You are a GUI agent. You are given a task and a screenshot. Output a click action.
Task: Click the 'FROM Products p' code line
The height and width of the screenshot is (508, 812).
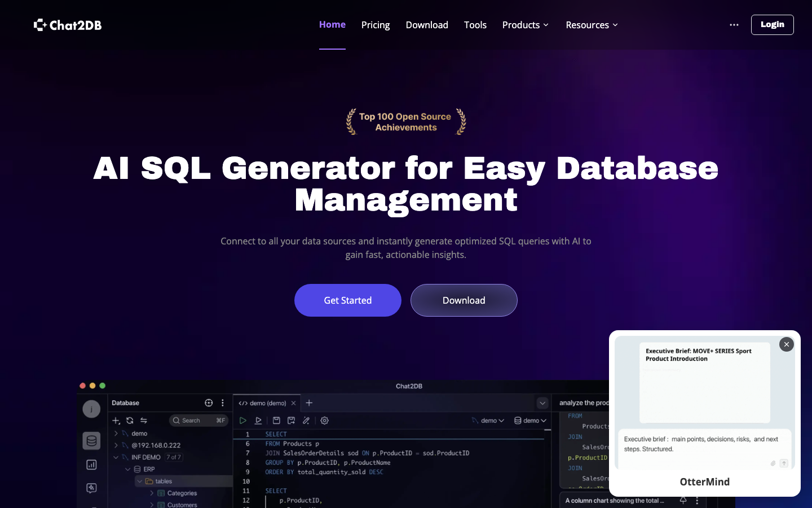[292, 444]
